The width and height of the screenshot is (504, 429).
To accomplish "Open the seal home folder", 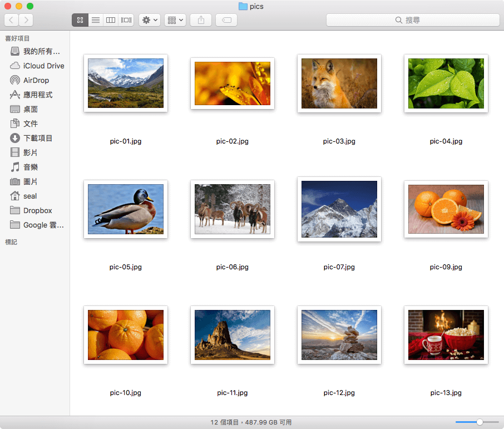I will pyautogui.click(x=30, y=196).
